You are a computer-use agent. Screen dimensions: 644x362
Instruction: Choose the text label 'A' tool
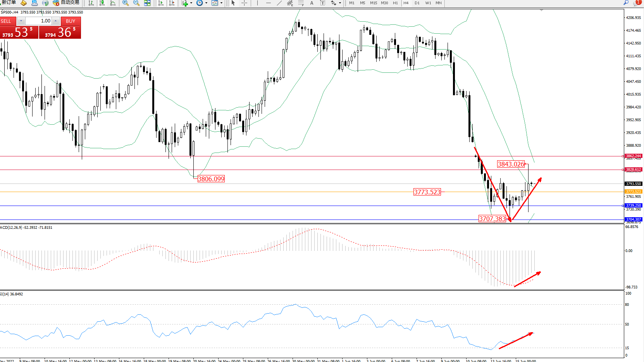click(312, 3)
